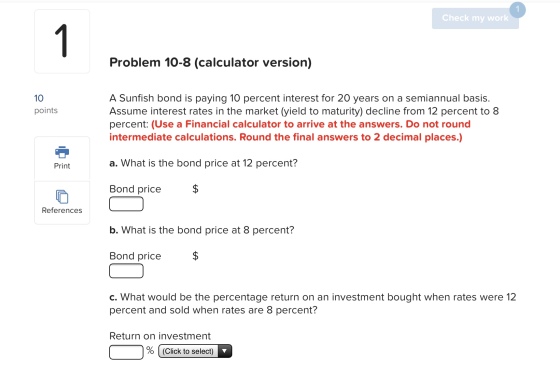Click the notification badge on Check my work
This screenshot has height=377, width=560.
(x=518, y=10)
